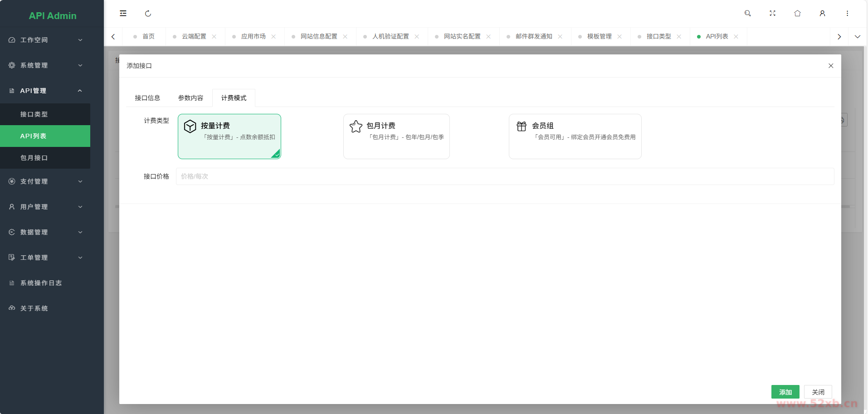Open the user profile icon
The height and width of the screenshot is (414, 868).
click(822, 14)
